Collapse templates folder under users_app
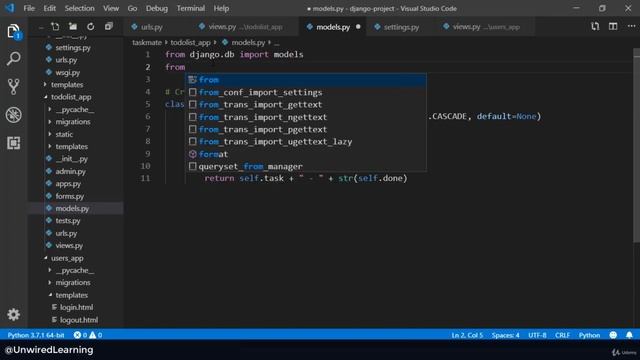The image size is (640, 360). pyautogui.click(x=71, y=295)
